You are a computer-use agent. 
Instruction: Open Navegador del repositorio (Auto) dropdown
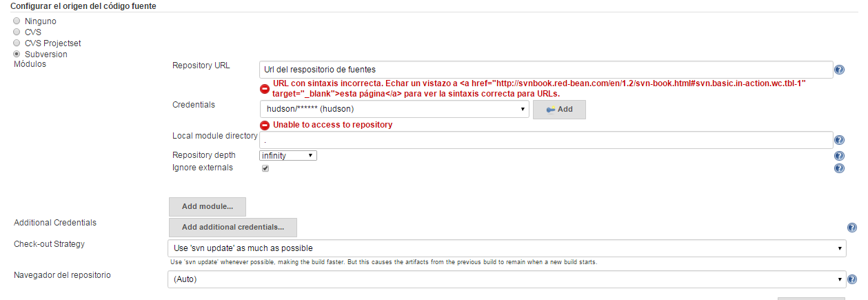pos(507,279)
